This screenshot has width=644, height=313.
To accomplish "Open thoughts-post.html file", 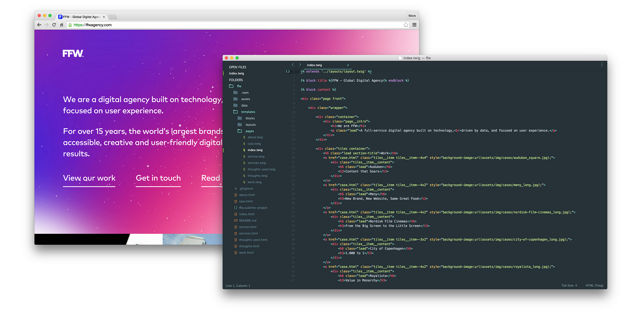I will (253, 240).
